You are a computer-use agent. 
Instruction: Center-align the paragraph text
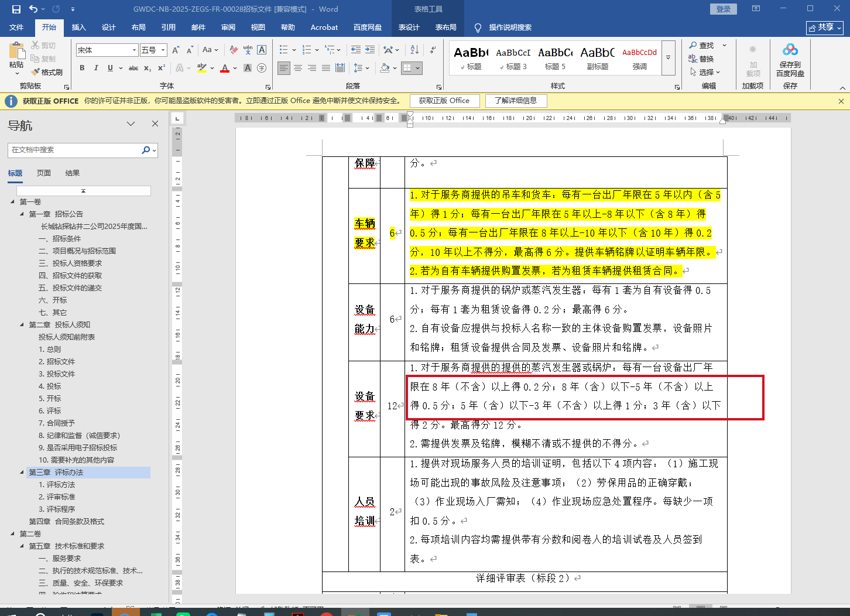click(x=298, y=68)
